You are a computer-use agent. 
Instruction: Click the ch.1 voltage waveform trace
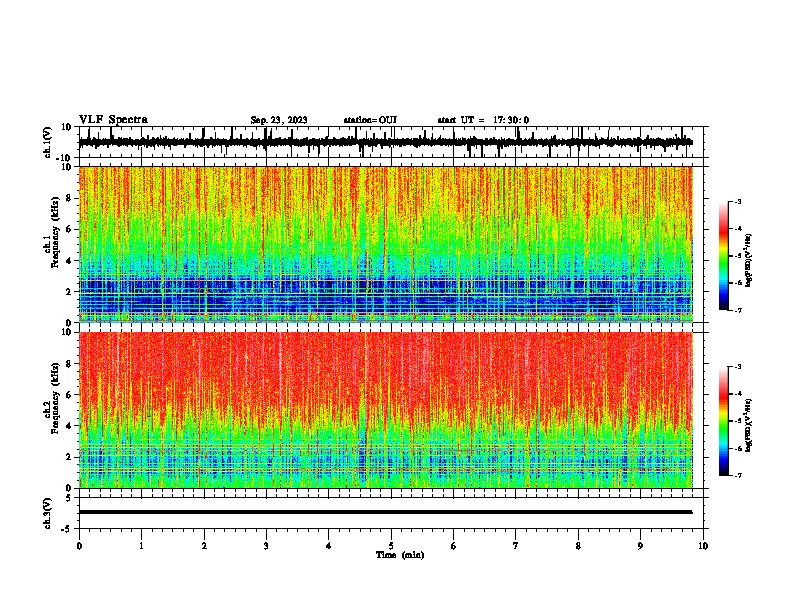[x=385, y=142]
